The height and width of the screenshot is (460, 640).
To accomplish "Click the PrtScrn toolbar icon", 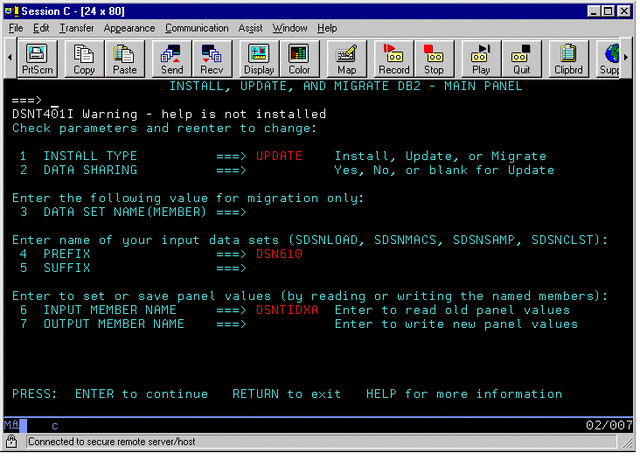I will [x=37, y=59].
